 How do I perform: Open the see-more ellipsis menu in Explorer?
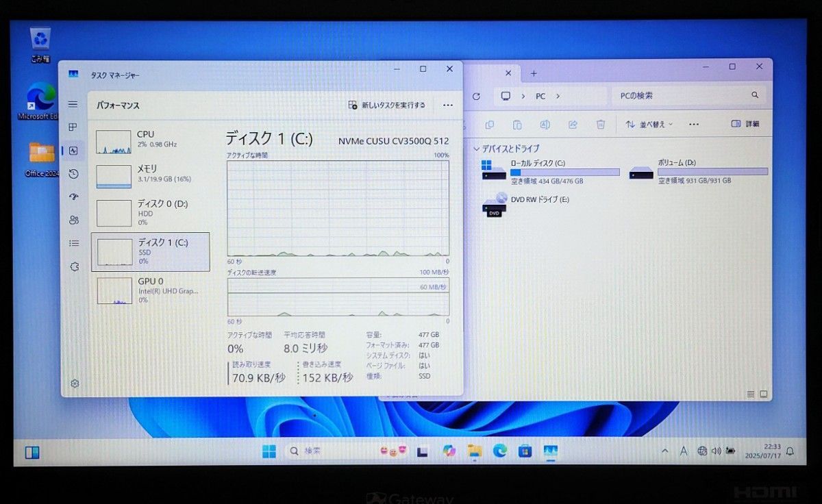pos(693,124)
